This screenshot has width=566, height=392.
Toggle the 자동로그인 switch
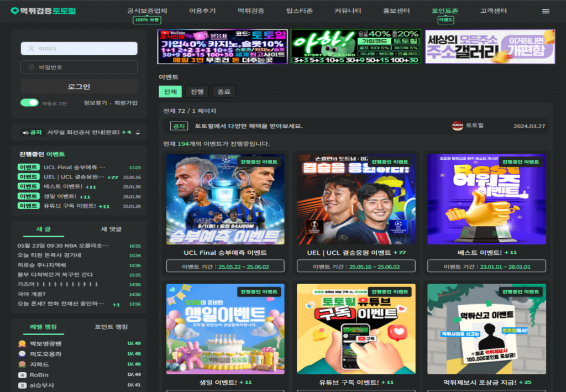(x=30, y=103)
